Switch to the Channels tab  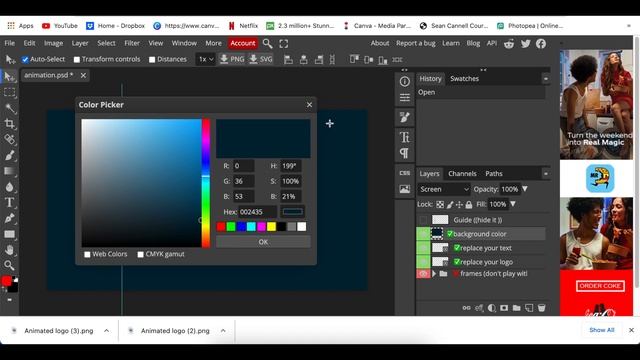[462, 174]
